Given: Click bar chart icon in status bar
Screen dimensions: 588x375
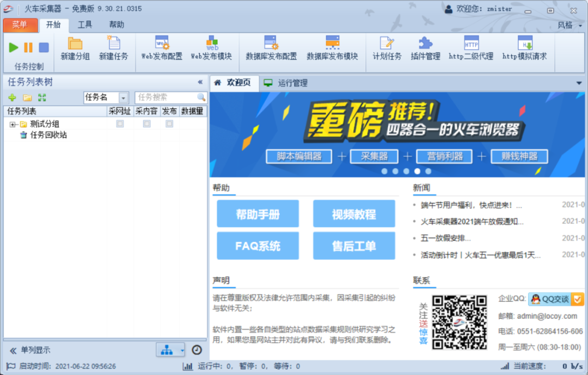Looking at the screenshot, I should click(187, 366).
